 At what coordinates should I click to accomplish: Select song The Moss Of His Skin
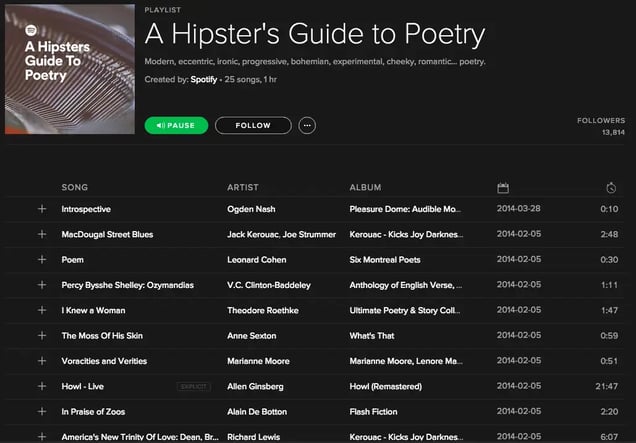pos(102,336)
